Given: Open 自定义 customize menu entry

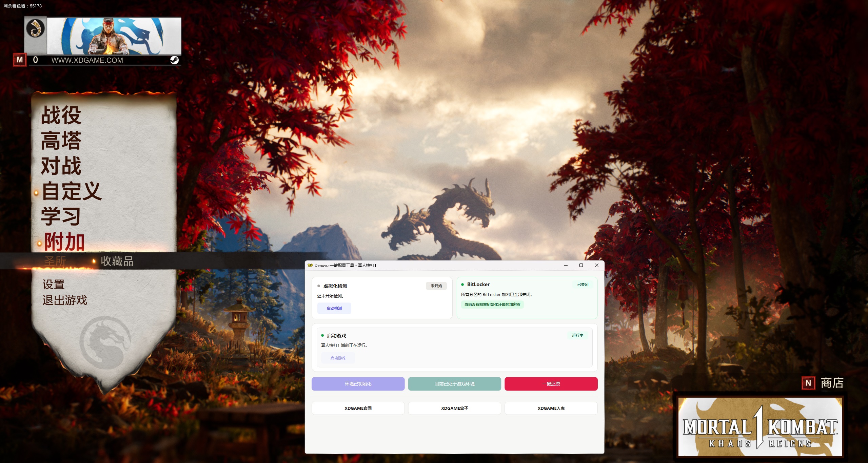Looking at the screenshot, I should pos(71,191).
